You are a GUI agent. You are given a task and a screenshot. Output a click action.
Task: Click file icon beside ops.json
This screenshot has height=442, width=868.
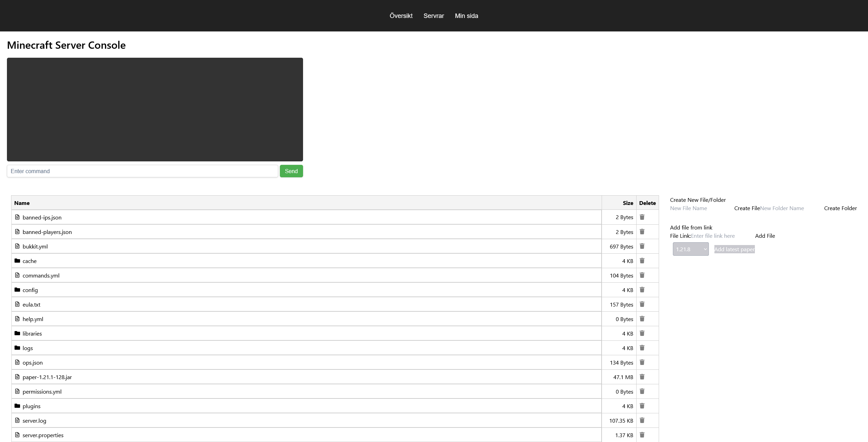click(17, 362)
